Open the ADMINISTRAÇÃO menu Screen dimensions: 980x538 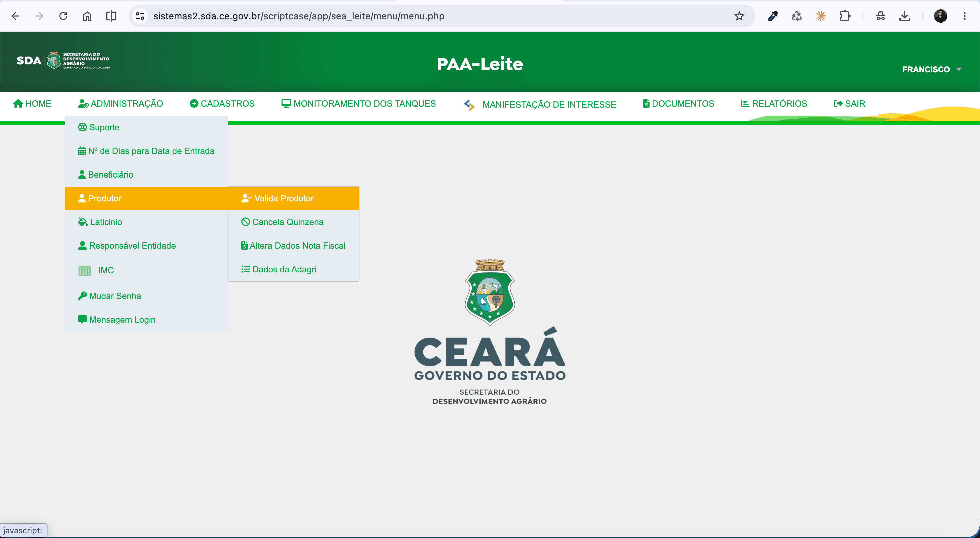(121, 103)
